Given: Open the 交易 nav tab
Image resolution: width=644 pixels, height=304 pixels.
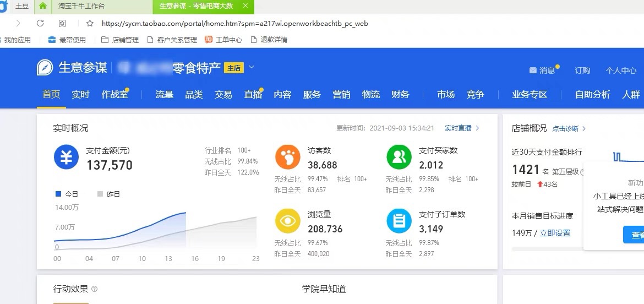Looking at the screenshot, I should pyautogui.click(x=223, y=95).
